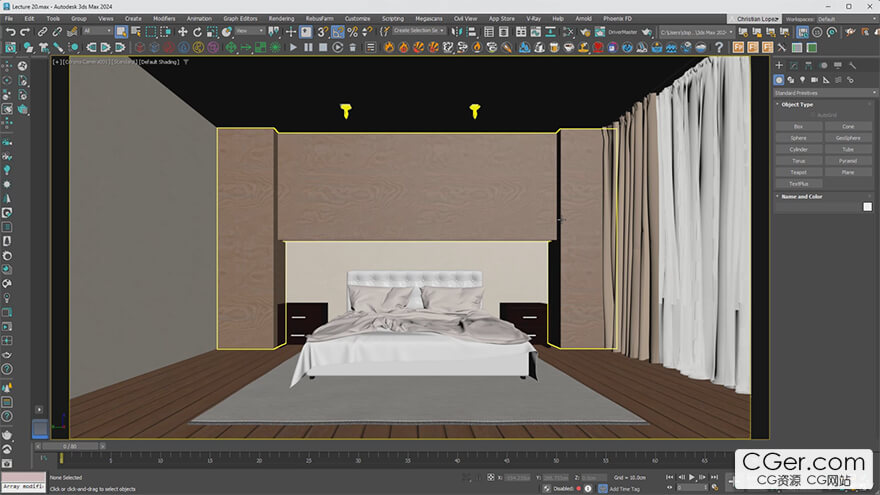Click the viewport shading filter funnel icon
The height and width of the screenshot is (495, 880).
click(x=186, y=62)
